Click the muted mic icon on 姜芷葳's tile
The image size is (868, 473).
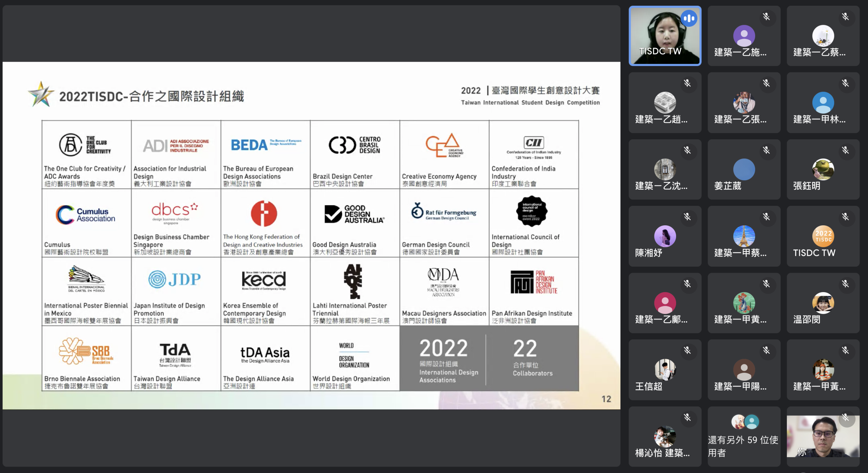click(766, 150)
